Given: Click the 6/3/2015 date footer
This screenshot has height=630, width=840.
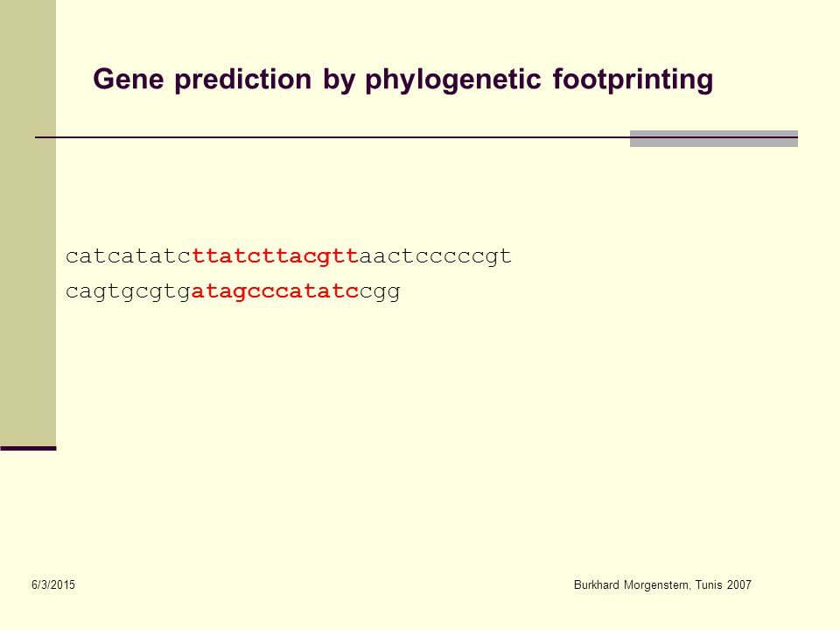Looking at the screenshot, I should coord(53,584).
